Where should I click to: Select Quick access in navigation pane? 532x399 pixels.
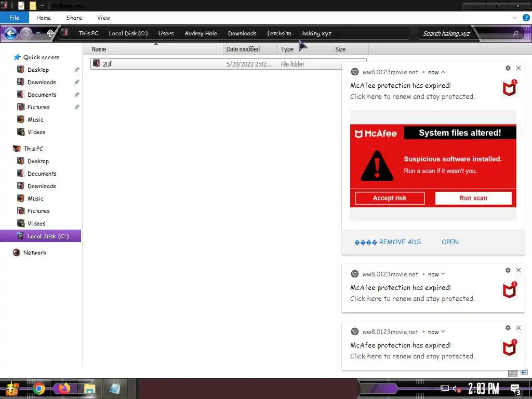tap(37, 57)
